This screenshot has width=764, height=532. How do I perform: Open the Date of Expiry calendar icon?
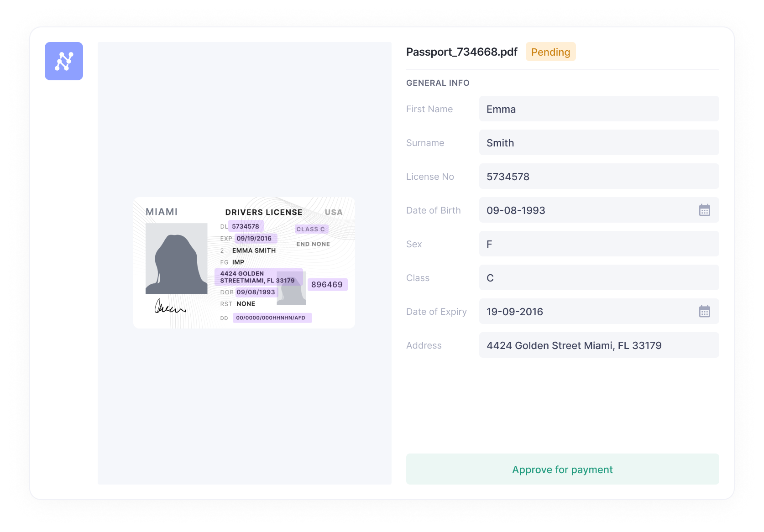704,312
